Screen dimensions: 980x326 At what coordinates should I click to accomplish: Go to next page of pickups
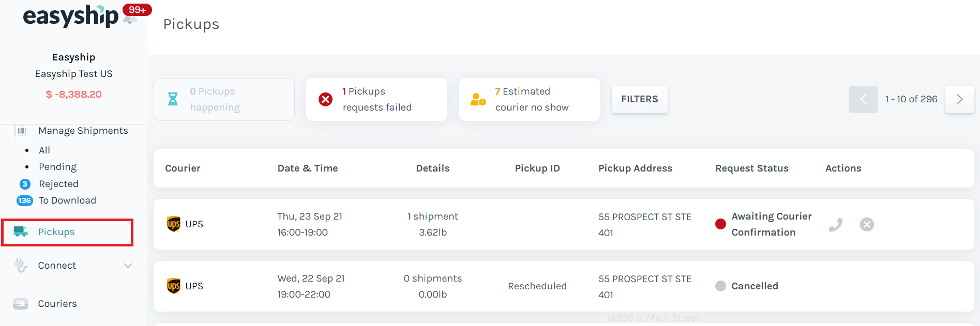click(x=959, y=99)
